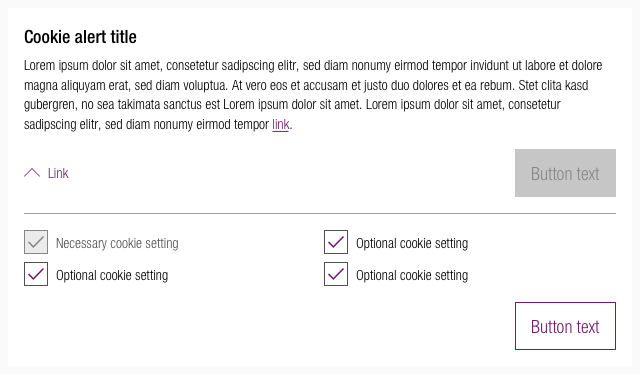Screen dimensions: 640x374
Task: Toggle the greyed Necessary cookie setting checkbox
Action: pyautogui.click(x=36, y=242)
